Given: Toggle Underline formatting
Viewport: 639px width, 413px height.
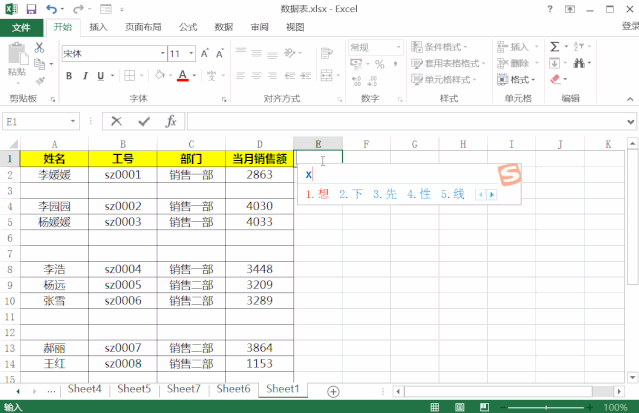Looking at the screenshot, I should pyautogui.click(x=101, y=76).
